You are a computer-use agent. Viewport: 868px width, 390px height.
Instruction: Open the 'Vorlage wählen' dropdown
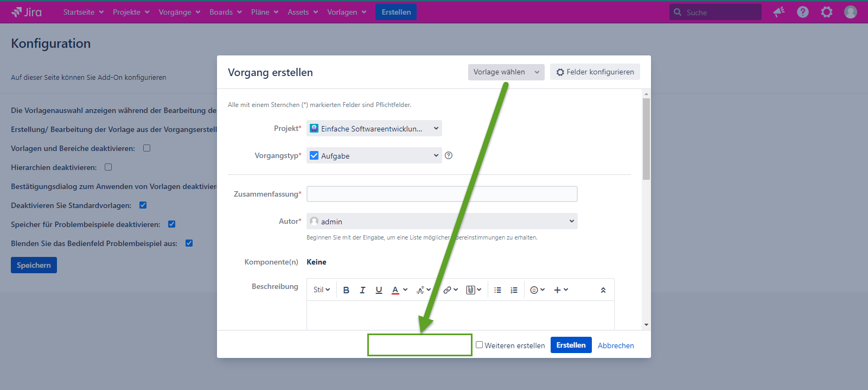click(x=506, y=72)
